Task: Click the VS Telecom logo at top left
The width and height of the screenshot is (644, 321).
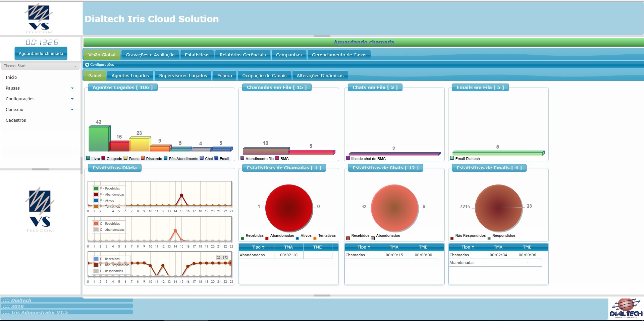Action: pyautogui.click(x=39, y=18)
